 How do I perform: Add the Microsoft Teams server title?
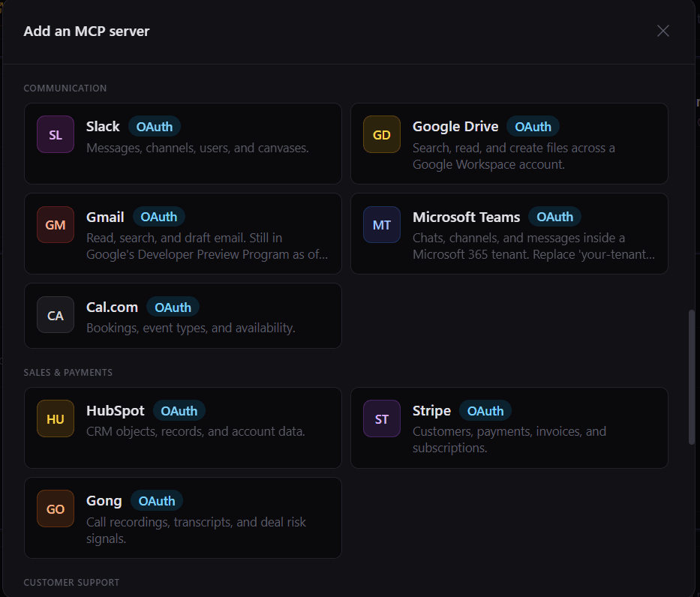pyautogui.click(x=466, y=217)
